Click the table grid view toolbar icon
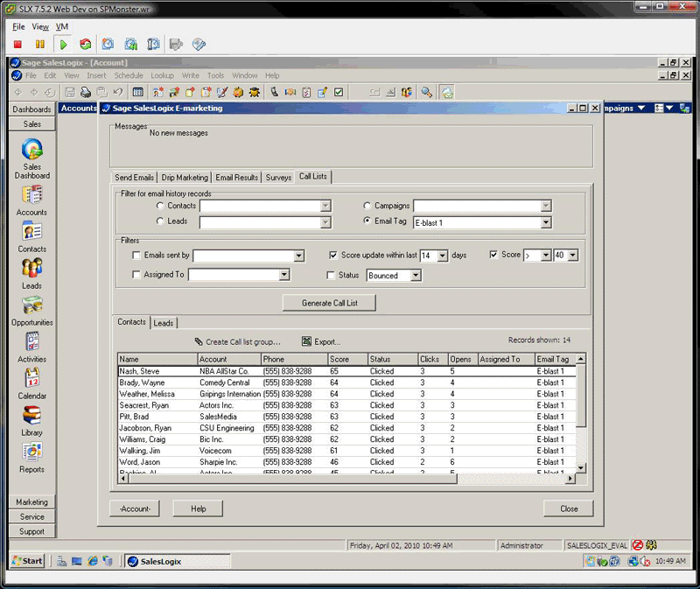 (138, 93)
